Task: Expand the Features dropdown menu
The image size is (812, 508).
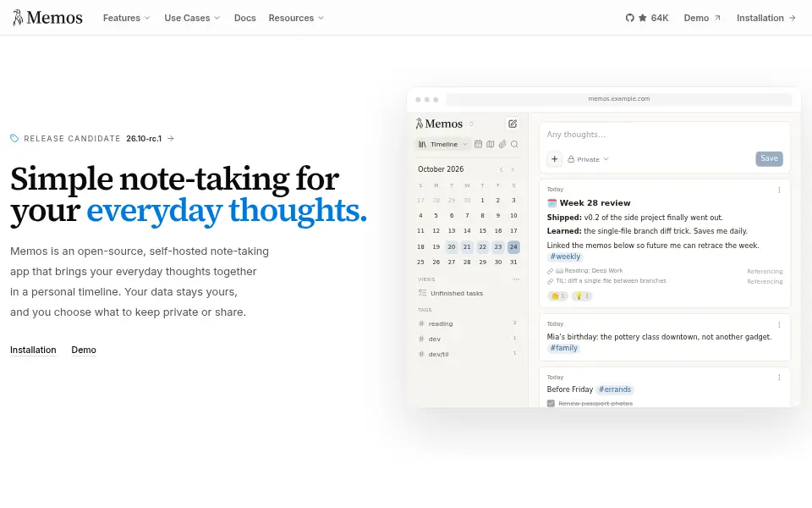Action: coord(126,18)
